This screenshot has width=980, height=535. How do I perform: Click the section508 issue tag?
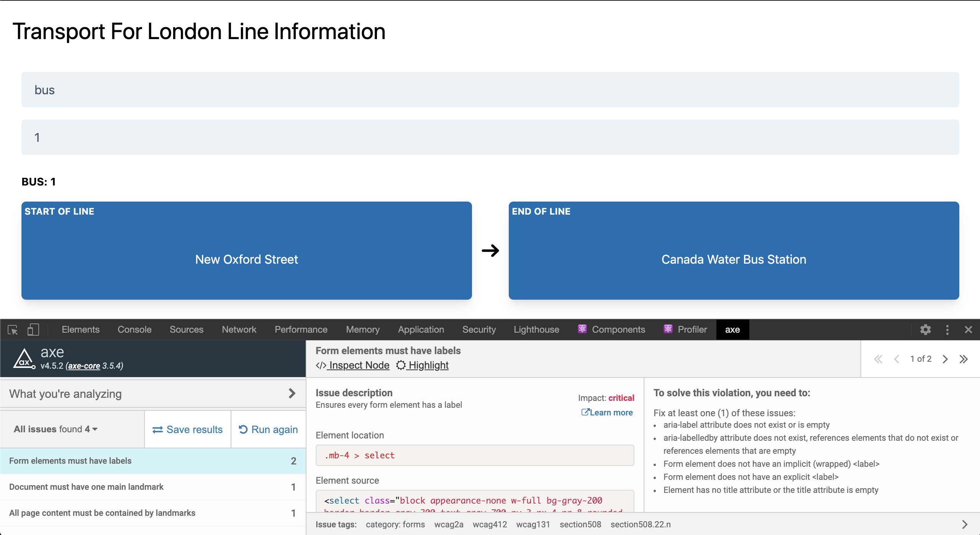580,524
